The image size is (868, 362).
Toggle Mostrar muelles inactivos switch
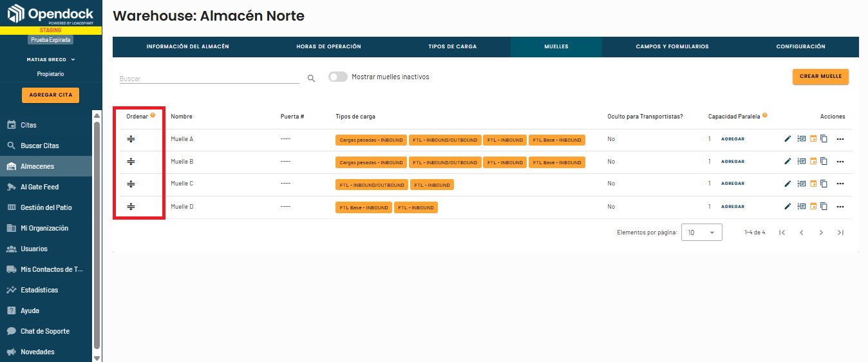(338, 77)
